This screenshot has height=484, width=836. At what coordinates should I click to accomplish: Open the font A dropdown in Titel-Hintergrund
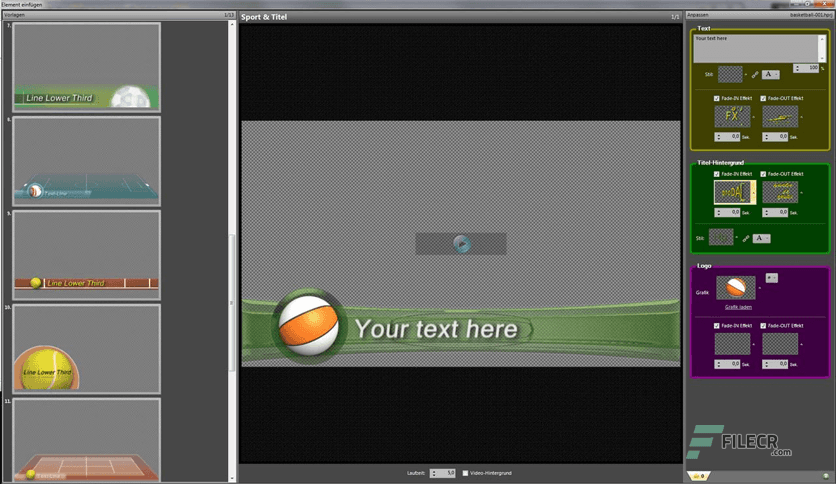[761, 238]
